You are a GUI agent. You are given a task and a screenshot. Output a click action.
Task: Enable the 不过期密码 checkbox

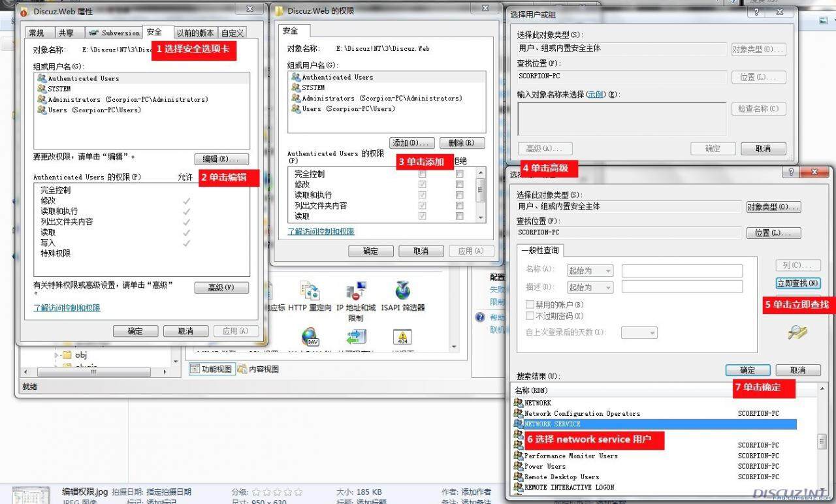[530, 316]
